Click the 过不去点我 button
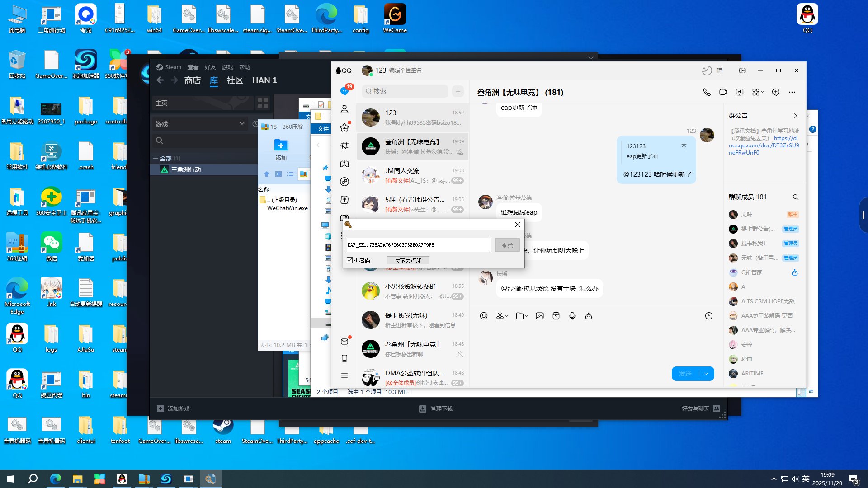This screenshot has height=488, width=868. point(407,261)
